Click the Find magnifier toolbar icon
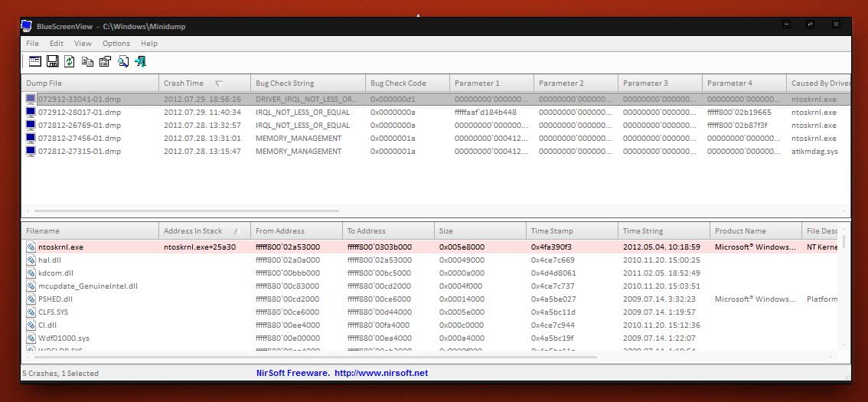The height and width of the screenshot is (402, 868). (123, 61)
